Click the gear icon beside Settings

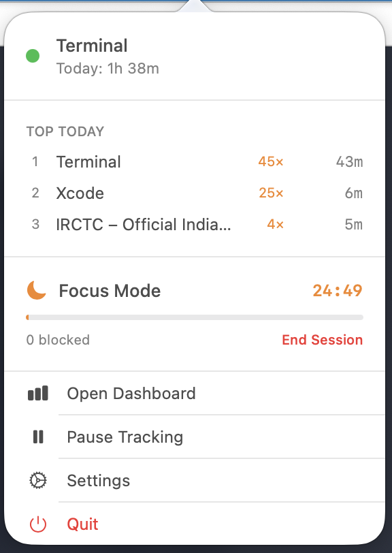39,480
